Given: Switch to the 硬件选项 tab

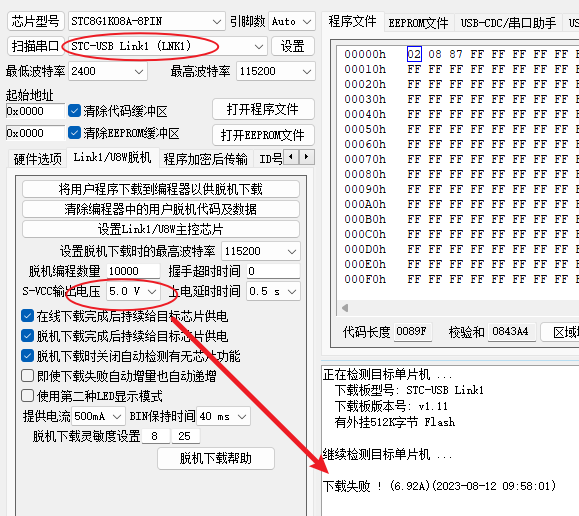Looking at the screenshot, I should point(38,159).
